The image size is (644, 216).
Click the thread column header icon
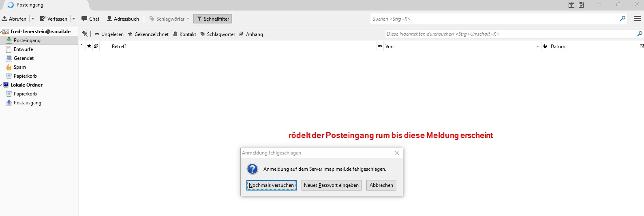coord(82,46)
